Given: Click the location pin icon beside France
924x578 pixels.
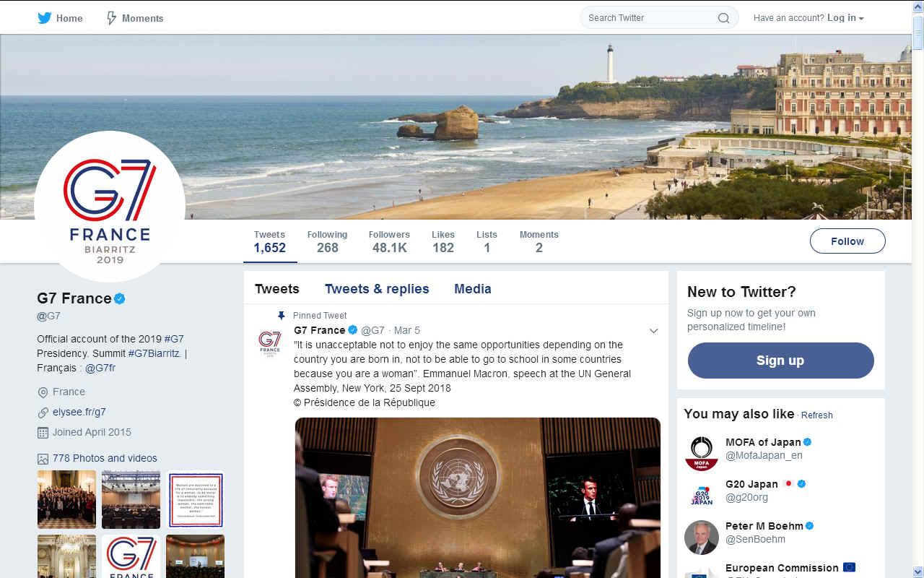Looking at the screenshot, I should [43, 392].
